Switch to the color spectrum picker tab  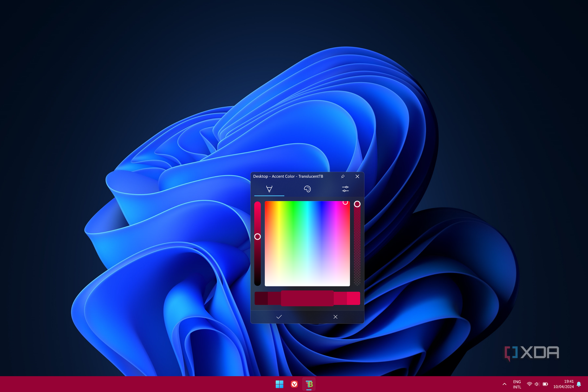click(x=269, y=189)
